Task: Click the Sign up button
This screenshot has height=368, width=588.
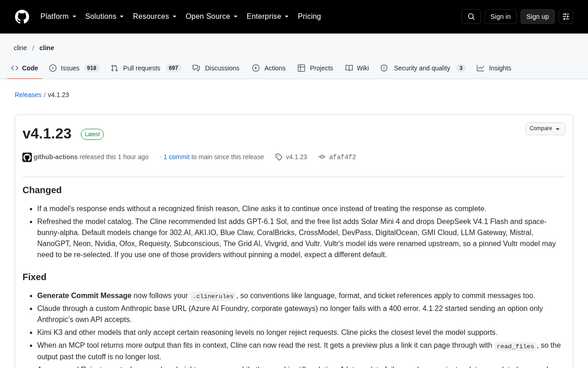Action: coord(537,17)
